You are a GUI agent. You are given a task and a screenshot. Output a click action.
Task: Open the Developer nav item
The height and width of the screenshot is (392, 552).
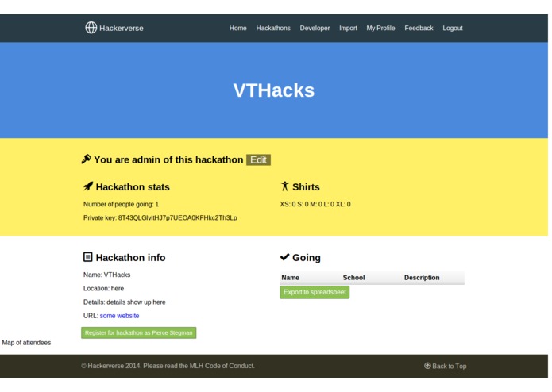pyautogui.click(x=315, y=28)
